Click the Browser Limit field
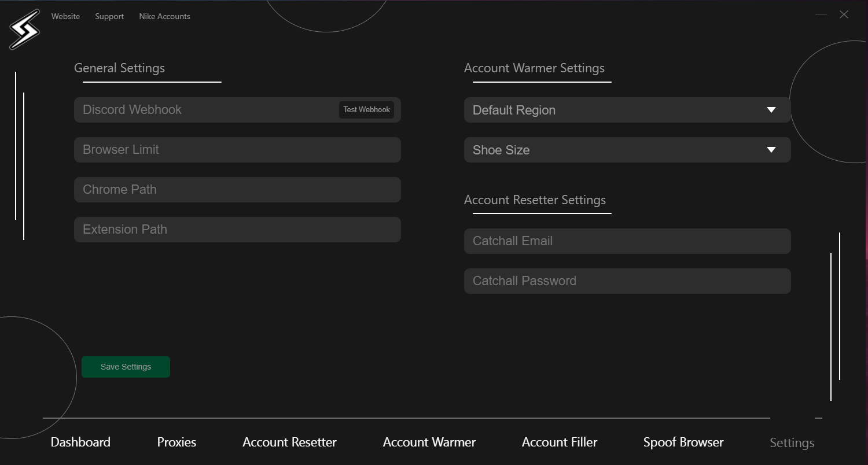This screenshot has height=465, width=868. tap(237, 150)
